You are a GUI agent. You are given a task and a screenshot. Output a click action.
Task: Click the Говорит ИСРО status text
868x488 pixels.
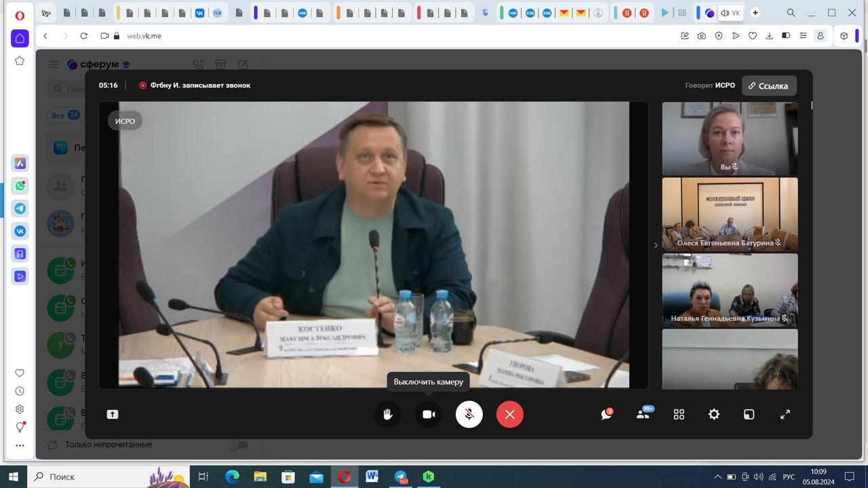[x=710, y=85]
